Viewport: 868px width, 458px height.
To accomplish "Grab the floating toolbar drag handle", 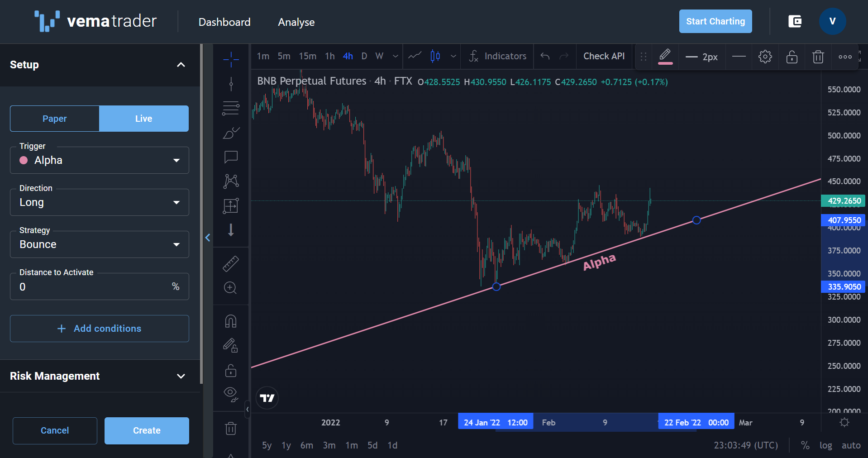I will (644, 57).
